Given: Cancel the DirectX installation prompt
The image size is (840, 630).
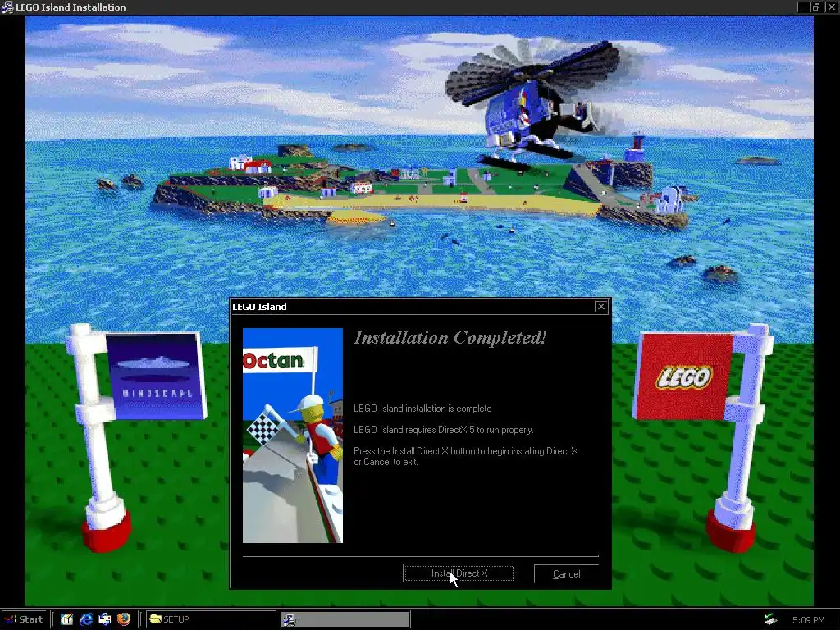Looking at the screenshot, I should (x=566, y=573).
